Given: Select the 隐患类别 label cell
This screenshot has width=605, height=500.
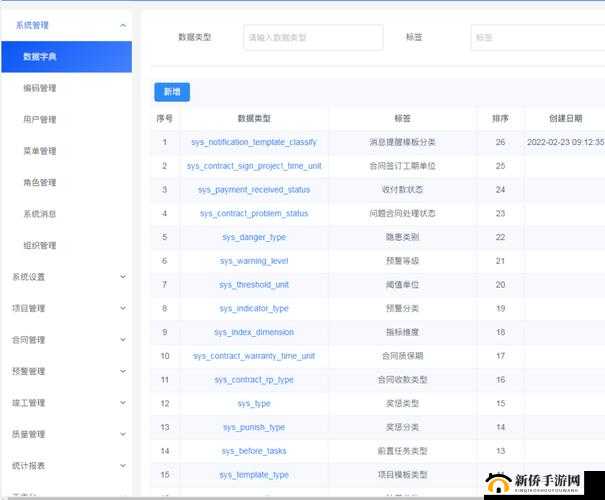Looking at the screenshot, I should (x=402, y=237).
